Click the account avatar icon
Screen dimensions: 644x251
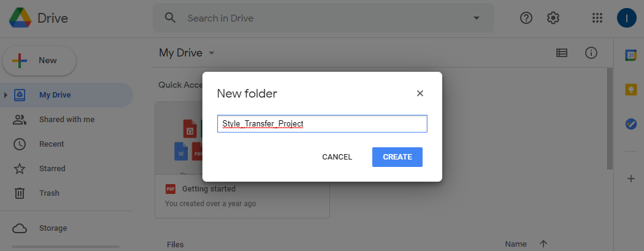(x=626, y=18)
